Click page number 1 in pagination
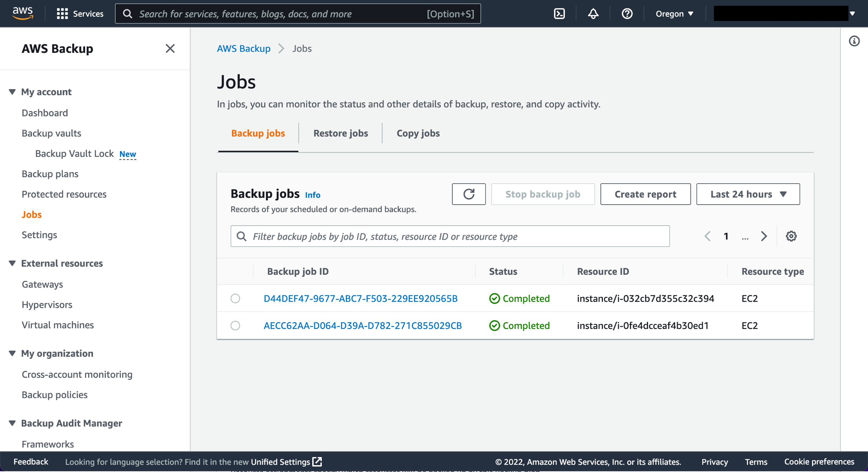 pyautogui.click(x=726, y=236)
